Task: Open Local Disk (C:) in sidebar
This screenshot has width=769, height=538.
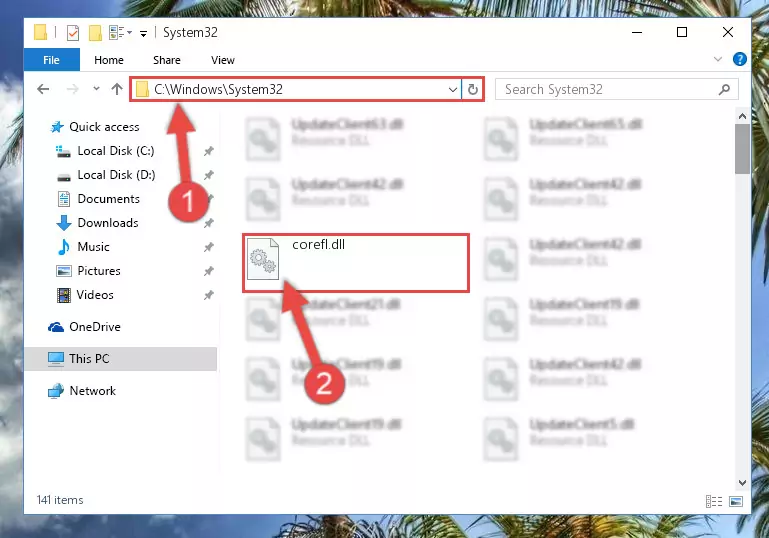Action: pos(116,151)
